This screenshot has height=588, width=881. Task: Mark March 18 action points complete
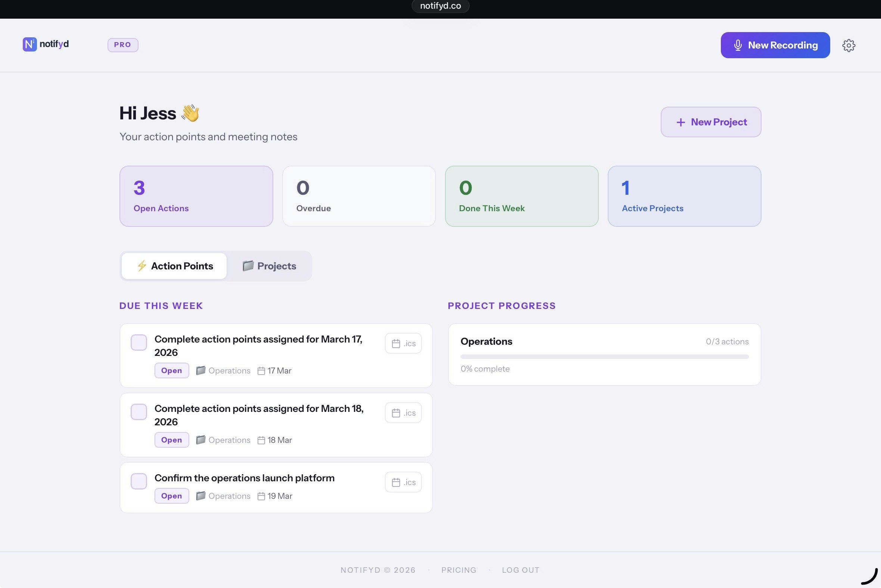click(x=139, y=412)
